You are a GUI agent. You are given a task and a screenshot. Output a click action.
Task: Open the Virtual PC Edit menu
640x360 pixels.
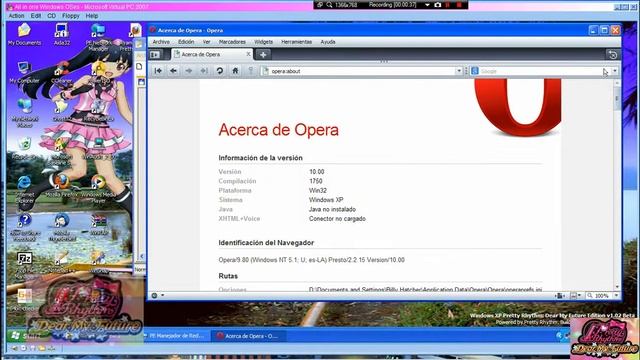tap(36, 16)
